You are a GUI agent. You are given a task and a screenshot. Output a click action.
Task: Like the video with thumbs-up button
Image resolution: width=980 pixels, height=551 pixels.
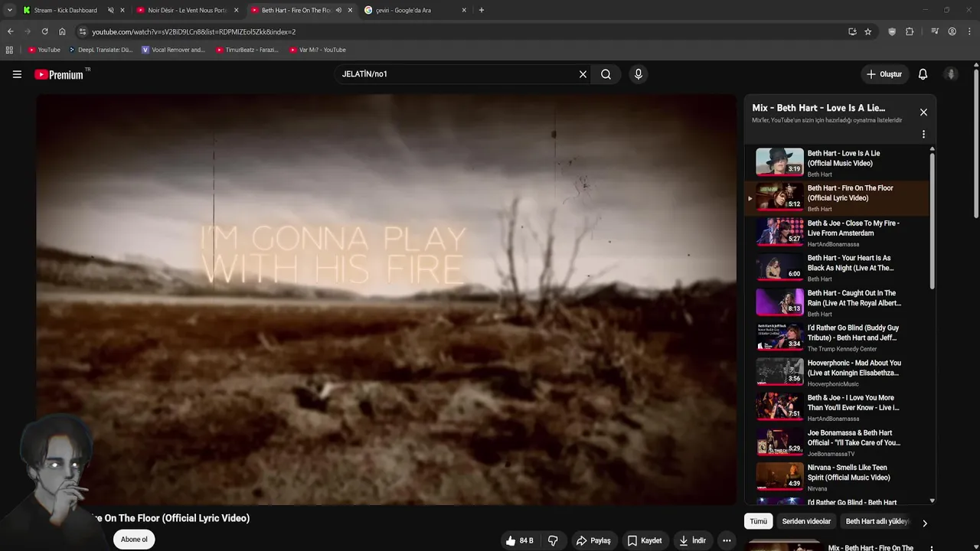(x=519, y=540)
